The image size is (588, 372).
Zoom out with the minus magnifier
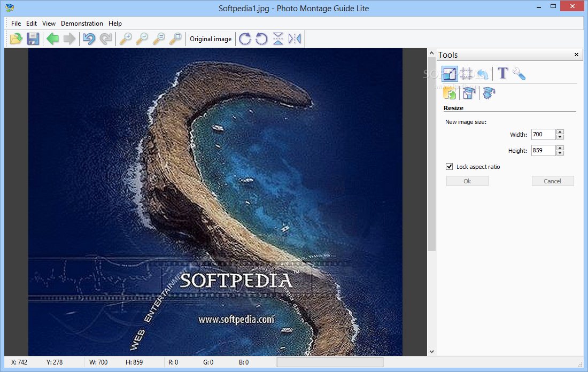[x=142, y=38]
